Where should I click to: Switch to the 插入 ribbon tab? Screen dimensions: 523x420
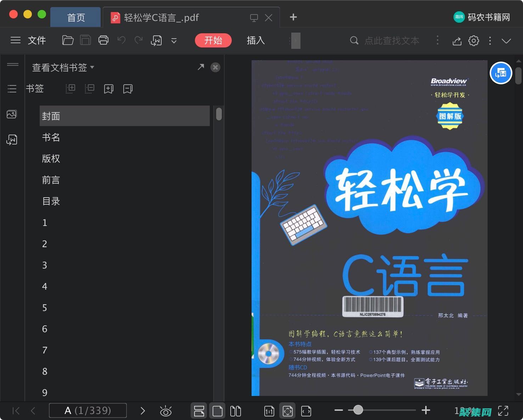point(255,40)
